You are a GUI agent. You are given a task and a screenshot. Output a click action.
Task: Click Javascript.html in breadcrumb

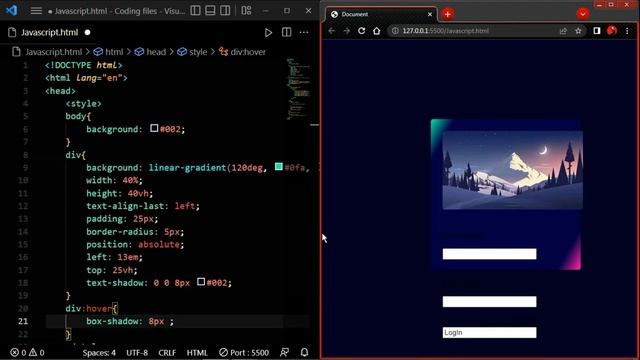click(53, 52)
